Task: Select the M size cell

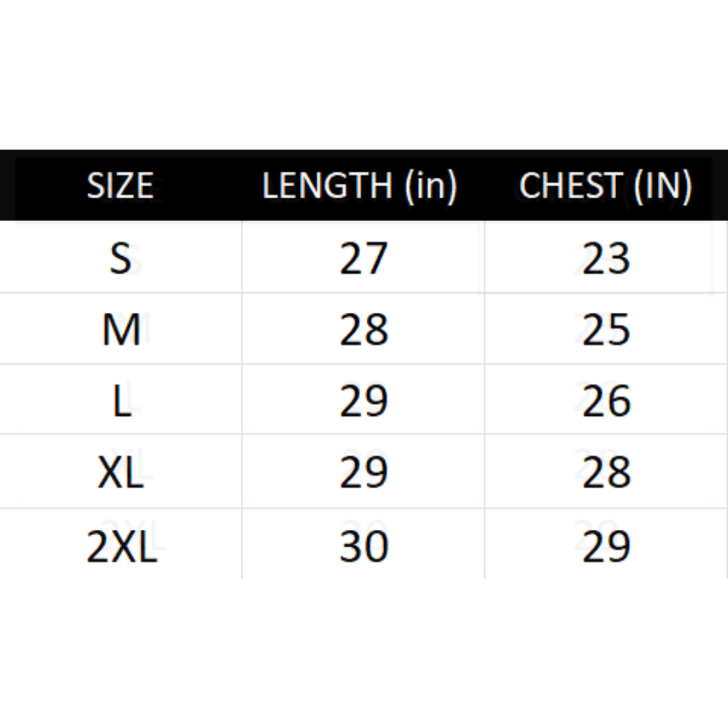Action: coord(121,330)
